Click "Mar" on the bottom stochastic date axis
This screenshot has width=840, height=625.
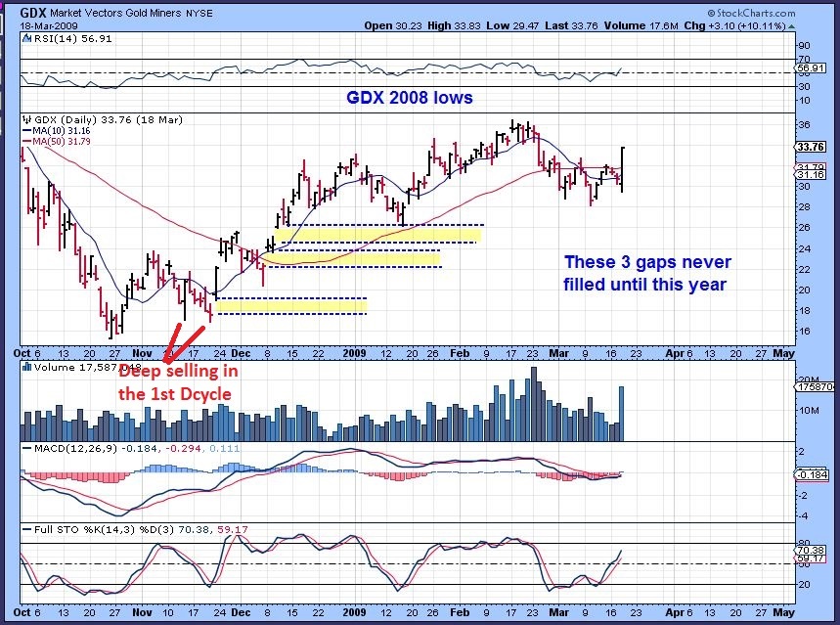558,612
